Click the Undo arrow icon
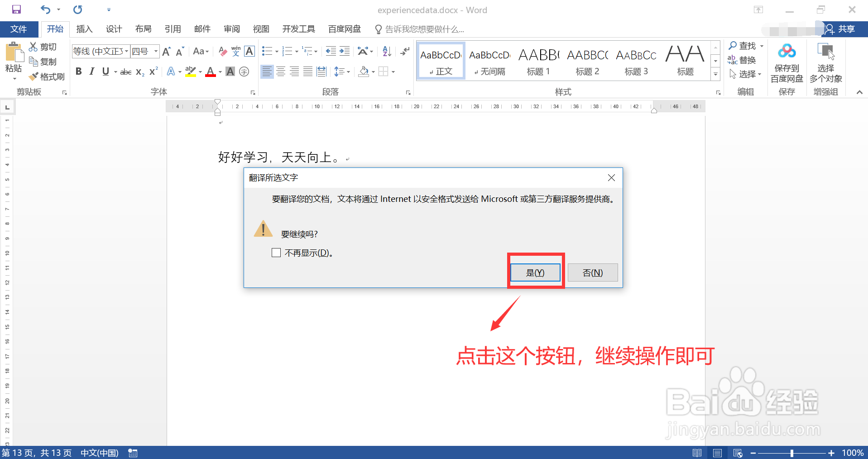The width and height of the screenshot is (868, 459). tap(45, 10)
